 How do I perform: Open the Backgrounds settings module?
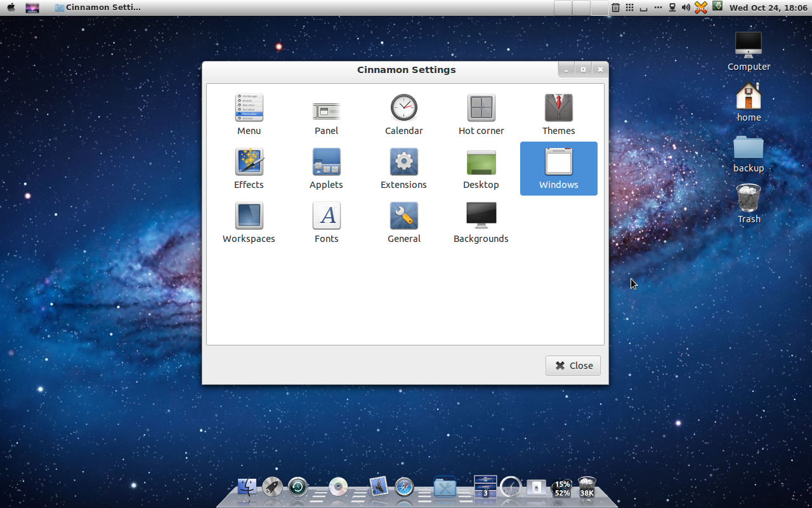[481, 223]
